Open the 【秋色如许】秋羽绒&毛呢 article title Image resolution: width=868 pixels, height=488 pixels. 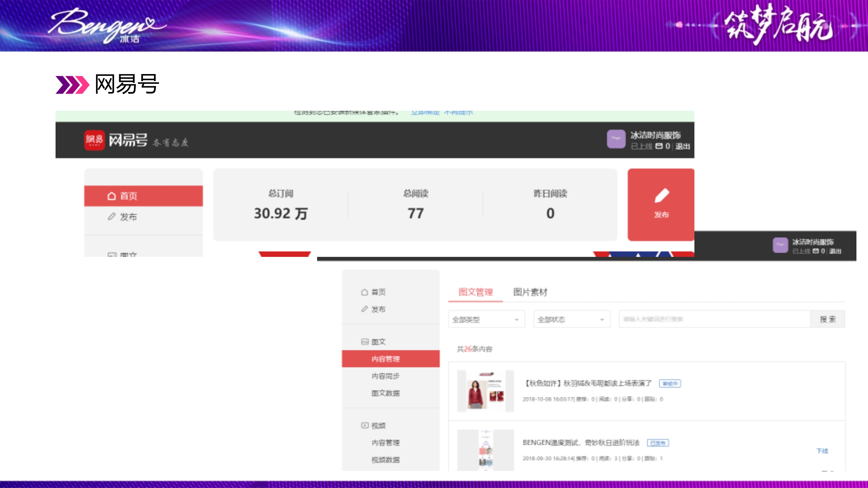click(x=587, y=383)
